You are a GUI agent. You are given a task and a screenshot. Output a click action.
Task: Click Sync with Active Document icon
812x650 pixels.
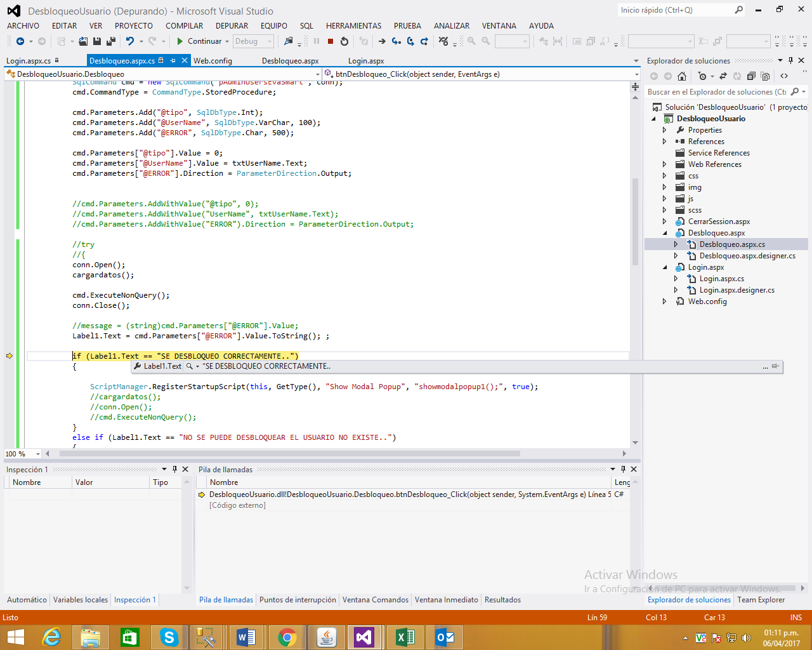[723, 76]
